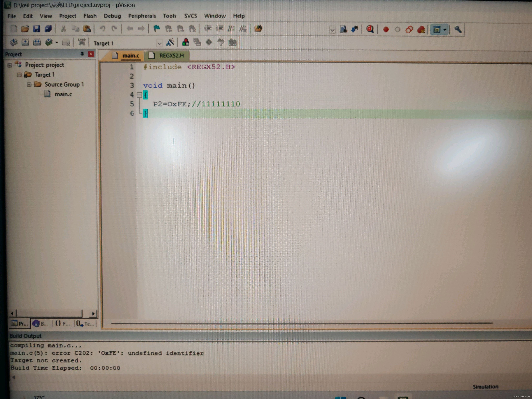This screenshot has width=532, height=399.
Task: Click the Download LOAD icon
Action: click(82, 42)
